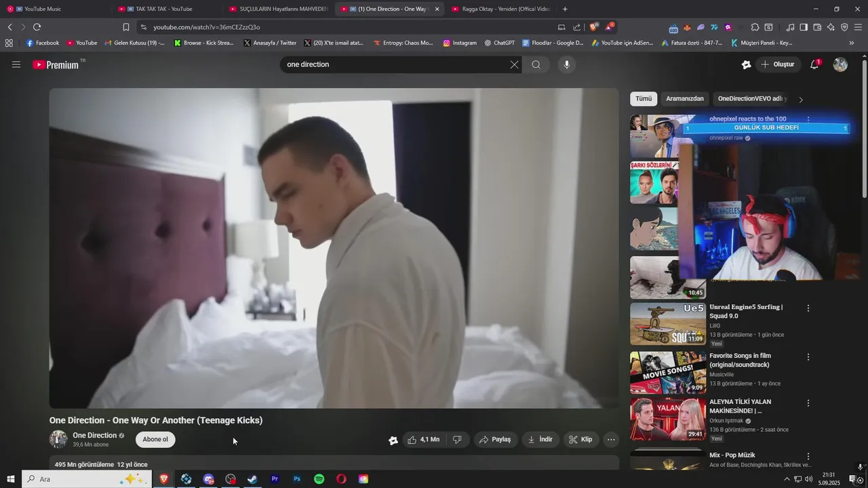This screenshot has height=488, width=868.
Task: Open Steam from the taskbar
Action: pos(252,479)
